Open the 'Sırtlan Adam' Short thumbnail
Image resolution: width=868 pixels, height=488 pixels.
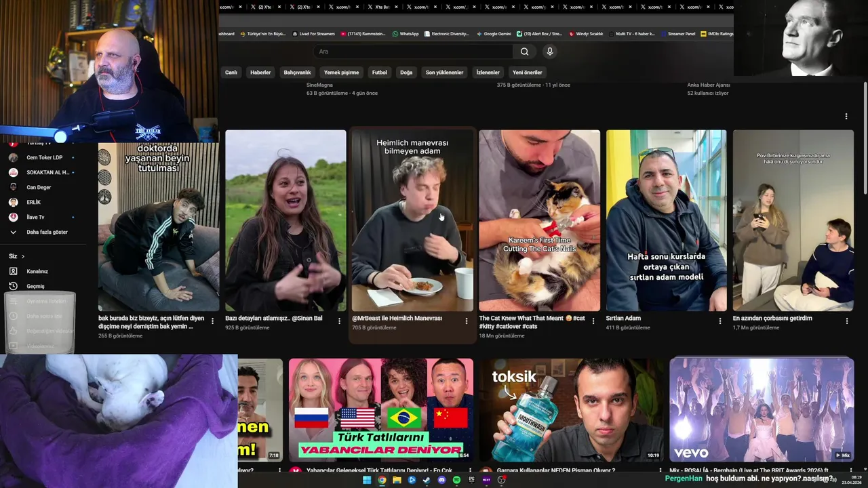pyautogui.click(x=666, y=220)
